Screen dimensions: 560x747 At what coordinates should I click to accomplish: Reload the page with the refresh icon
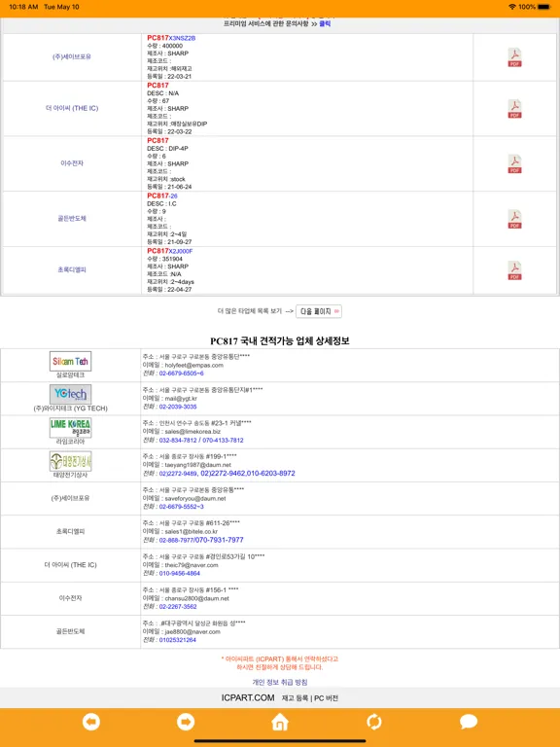coord(374,722)
